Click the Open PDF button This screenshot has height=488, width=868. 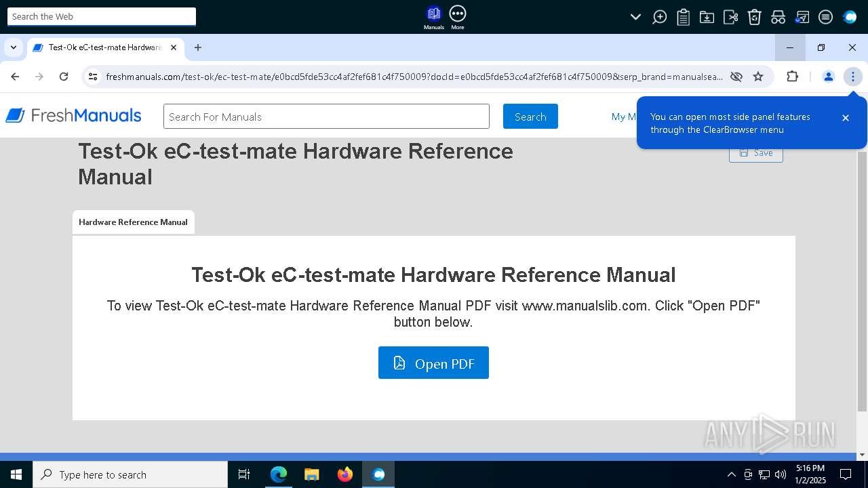[433, 363]
